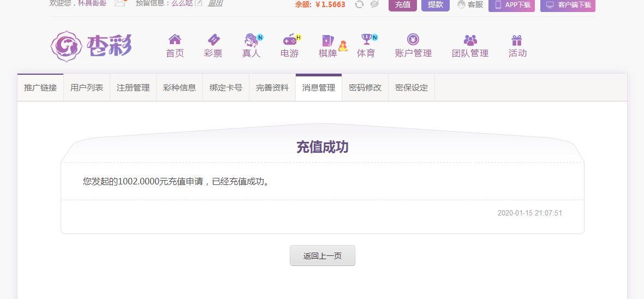Switch to the 彩种信息 tab
This screenshot has height=299, width=644.
[x=180, y=87]
